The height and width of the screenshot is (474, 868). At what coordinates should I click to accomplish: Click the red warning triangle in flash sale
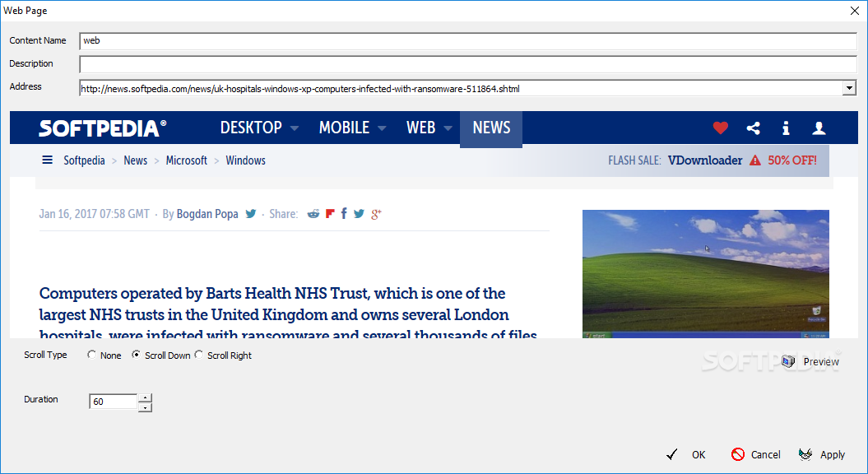755,160
